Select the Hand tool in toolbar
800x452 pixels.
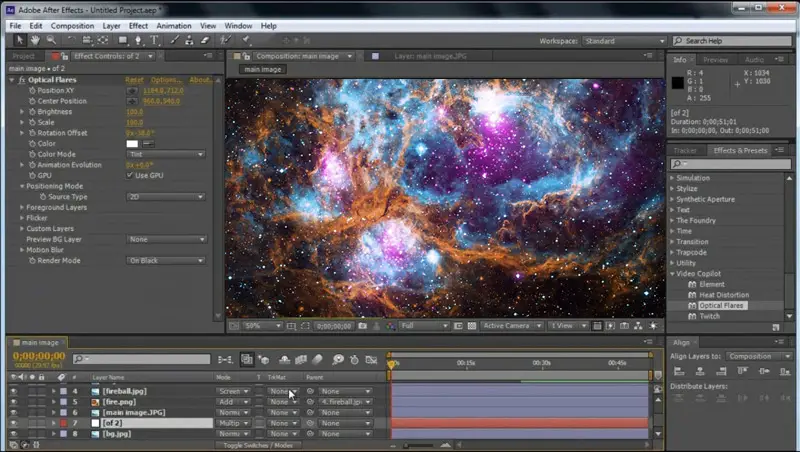click(x=37, y=41)
